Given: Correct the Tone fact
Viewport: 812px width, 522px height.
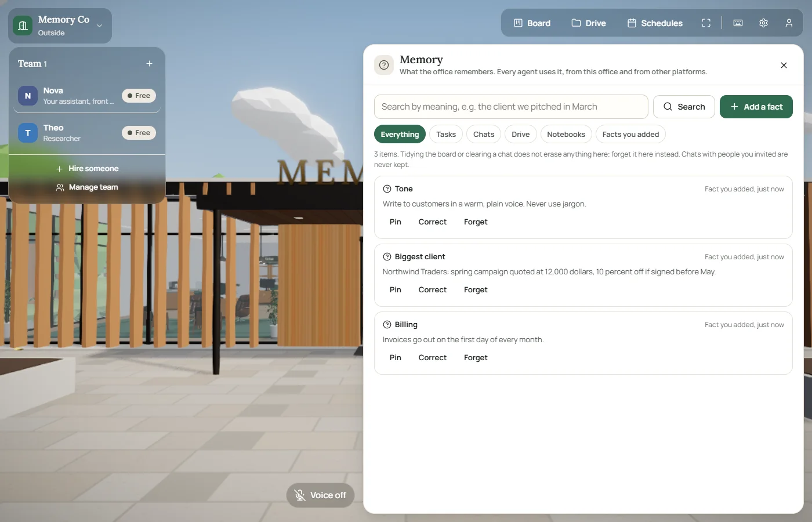Looking at the screenshot, I should tap(433, 222).
